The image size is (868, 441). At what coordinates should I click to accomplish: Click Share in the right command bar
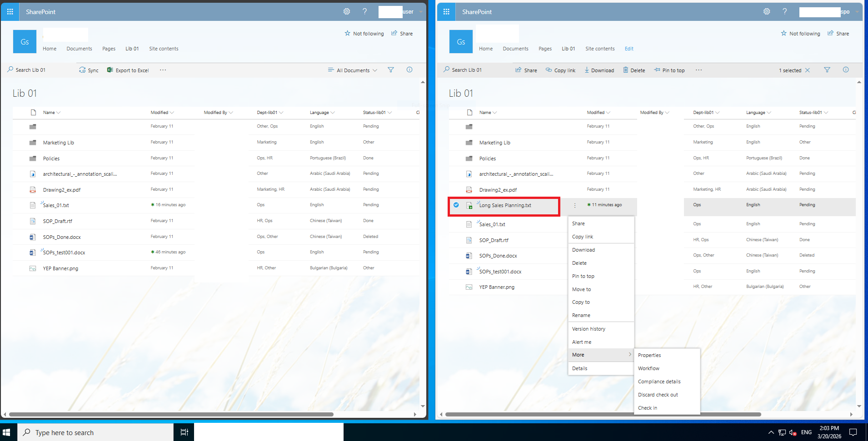(x=526, y=70)
